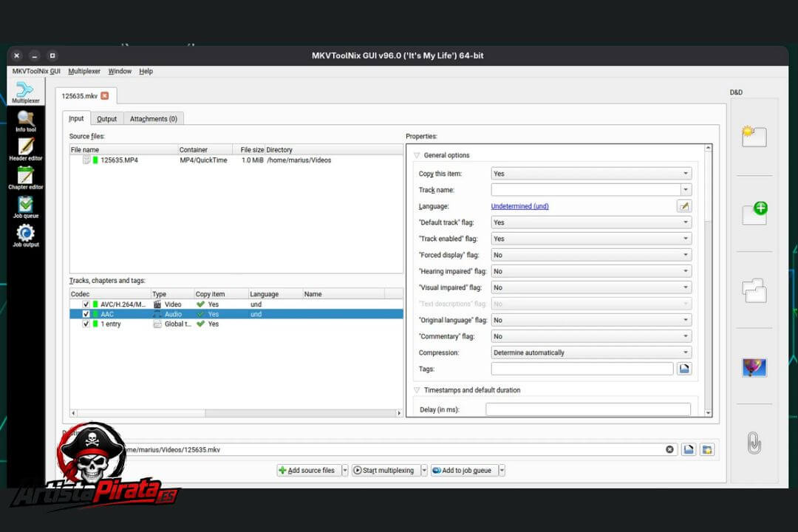Open Add source files dropdown arrow
The image size is (798, 532).
pos(344,471)
